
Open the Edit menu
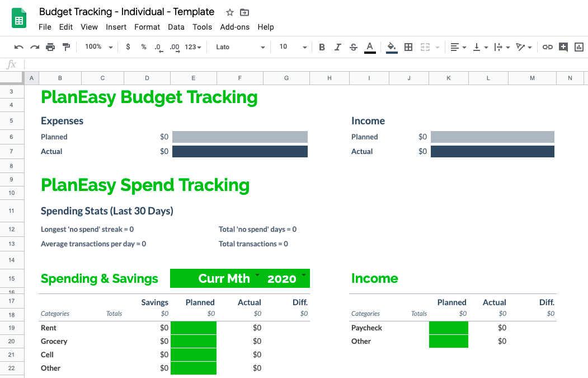tap(65, 27)
